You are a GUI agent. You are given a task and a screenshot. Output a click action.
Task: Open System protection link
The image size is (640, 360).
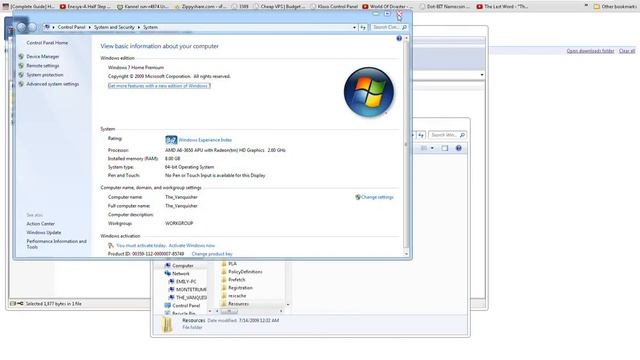click(45, 75)
